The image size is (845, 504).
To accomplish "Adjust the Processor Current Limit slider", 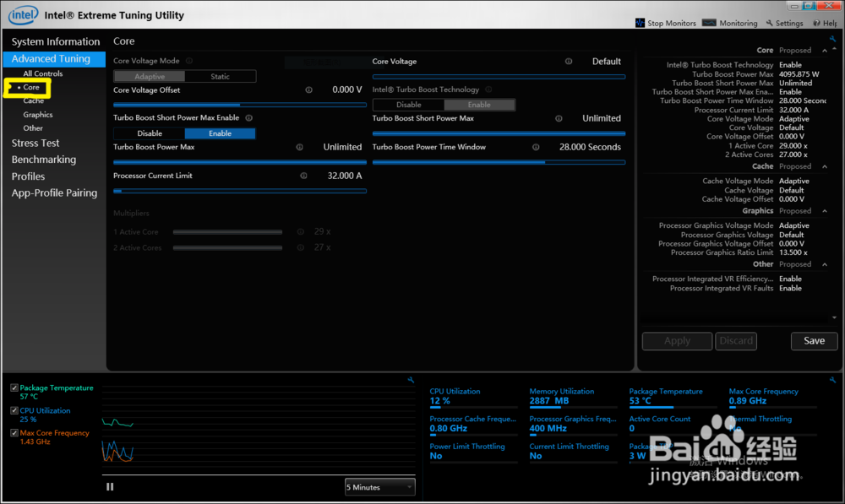I will coord(240,191).
